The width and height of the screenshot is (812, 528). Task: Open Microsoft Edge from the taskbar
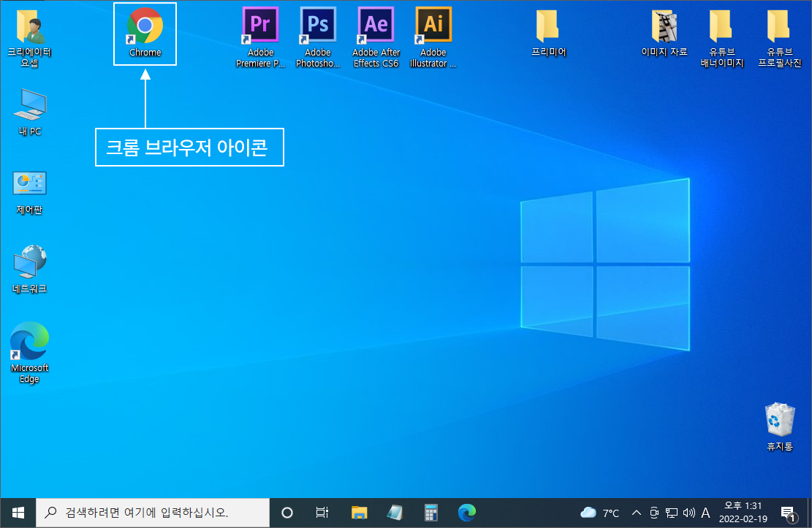[467, 513]
